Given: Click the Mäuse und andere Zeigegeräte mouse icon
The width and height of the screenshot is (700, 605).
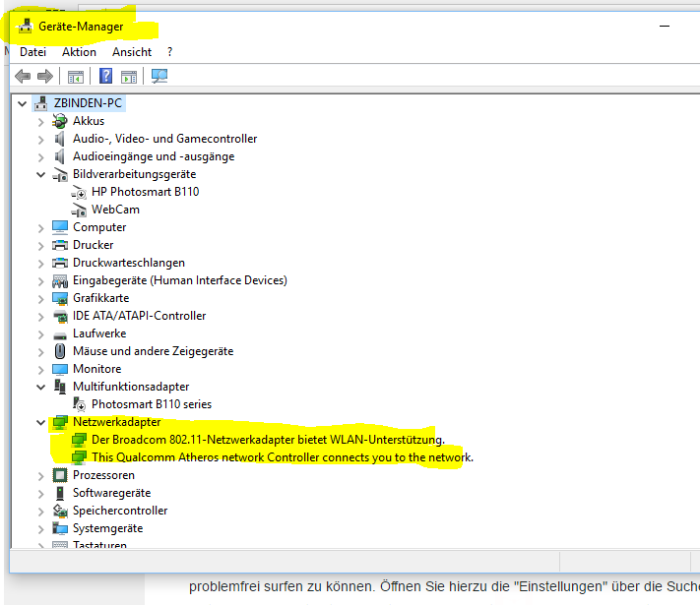Looking at the screenshot, I should point(60,351).
